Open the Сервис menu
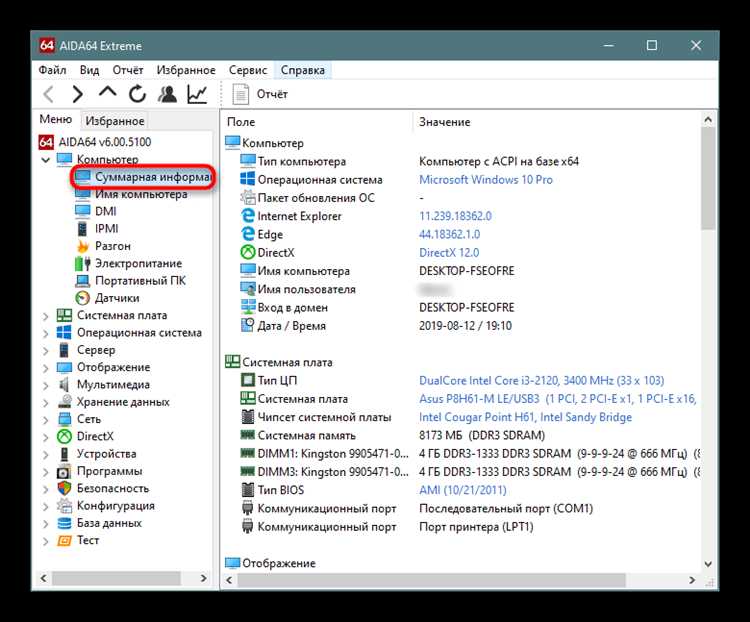This screenshot has width=750, height=622. click(247, 70)
